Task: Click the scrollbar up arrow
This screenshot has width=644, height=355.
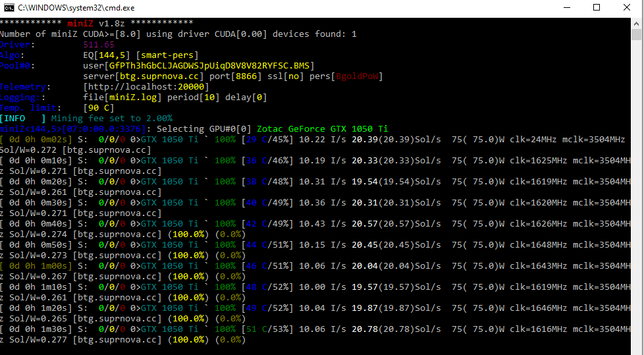Action: point(637,22)
